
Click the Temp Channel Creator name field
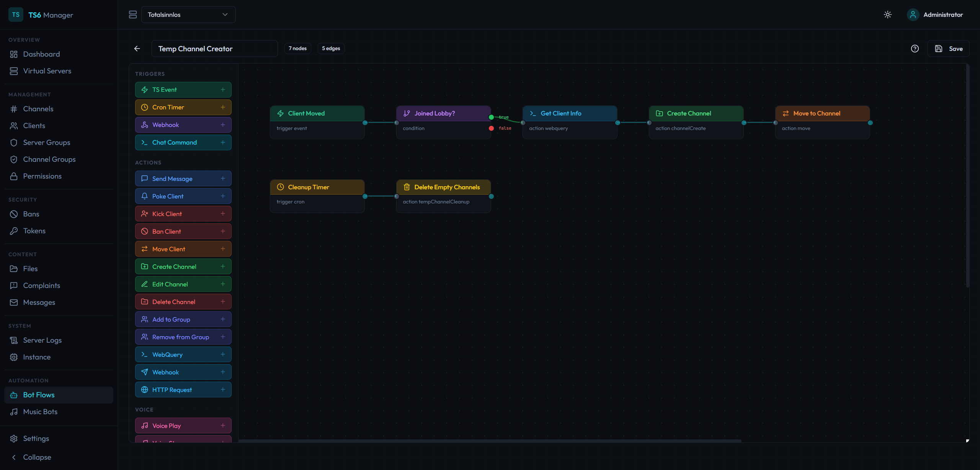coord(214,49)
